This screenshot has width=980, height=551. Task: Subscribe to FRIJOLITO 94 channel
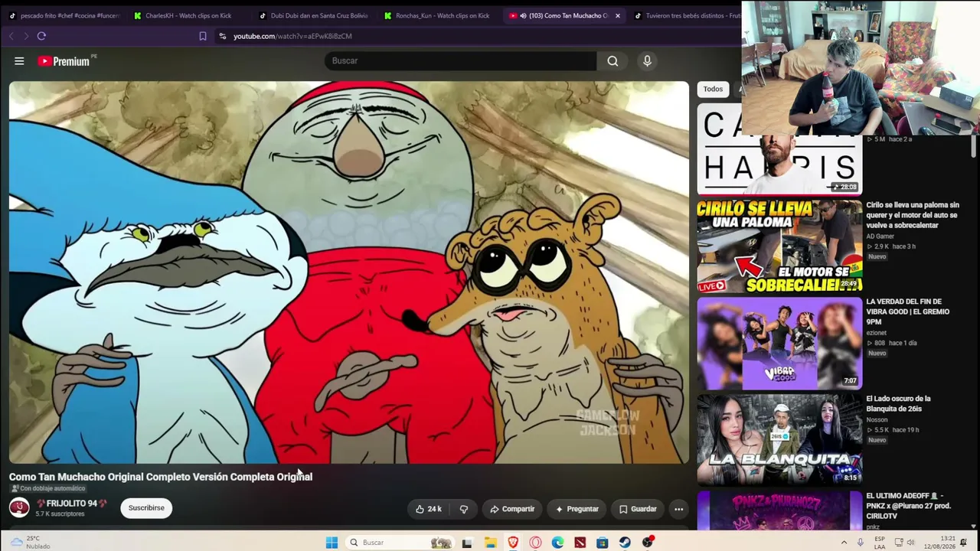(146, 508)
